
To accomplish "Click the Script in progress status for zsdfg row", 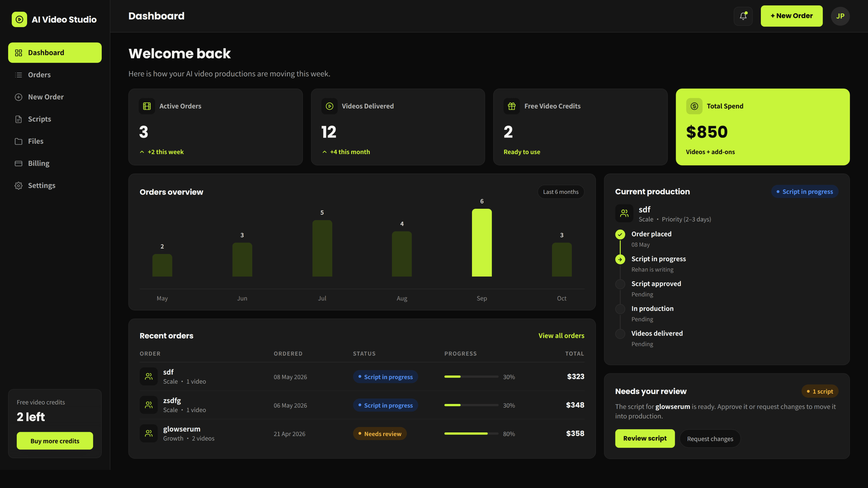I will coord(385,405).
